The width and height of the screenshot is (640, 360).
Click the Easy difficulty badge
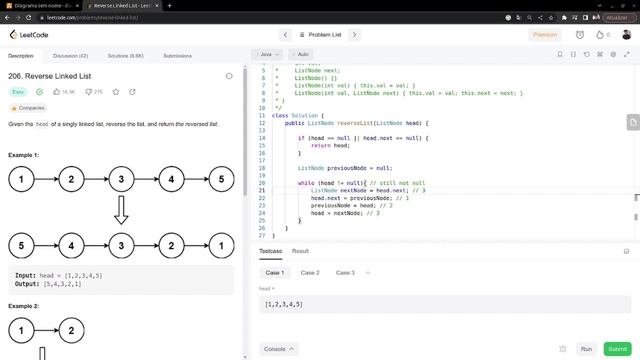[x=18, y=92]
